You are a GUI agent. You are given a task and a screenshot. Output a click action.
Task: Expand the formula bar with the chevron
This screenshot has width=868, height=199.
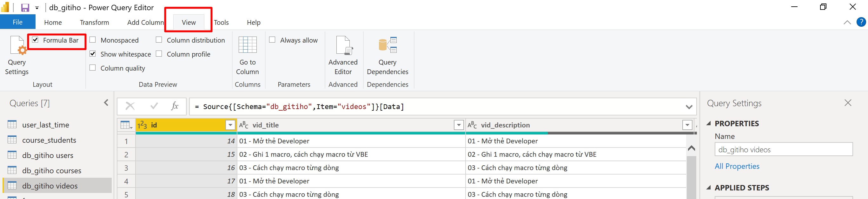[x=689, y=107]
